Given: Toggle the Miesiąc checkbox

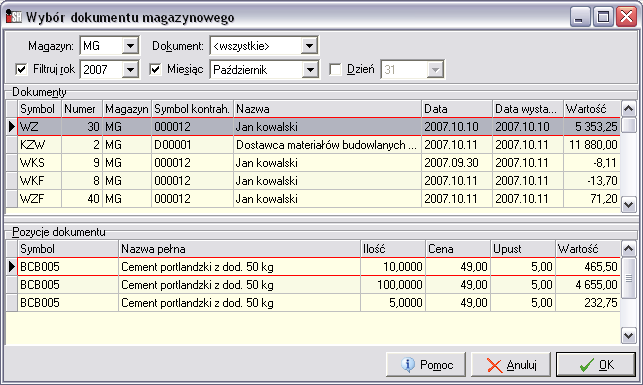Looking at the screenshot, I should click(x=155, y=69).
